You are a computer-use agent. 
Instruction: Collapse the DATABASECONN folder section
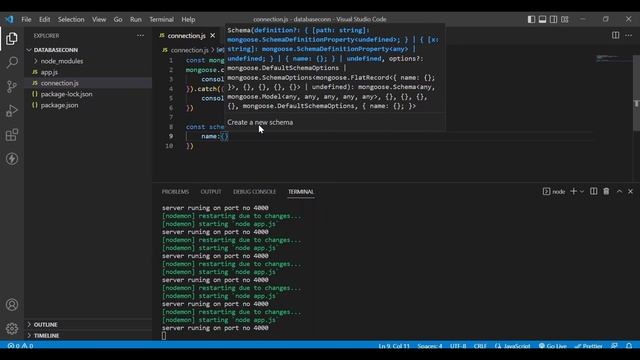click(x=56, y=50)
